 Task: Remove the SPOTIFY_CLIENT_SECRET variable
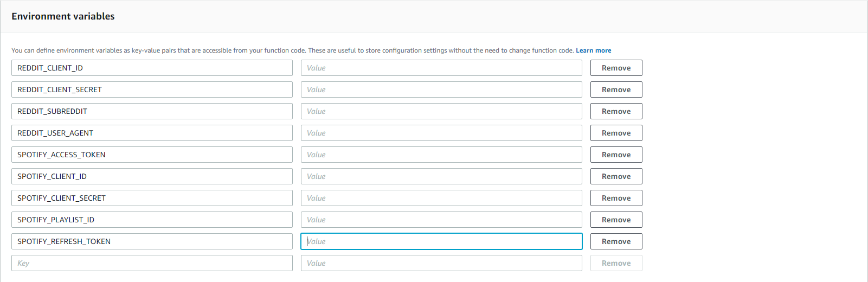pyautogui.click(x=616, y=198)
